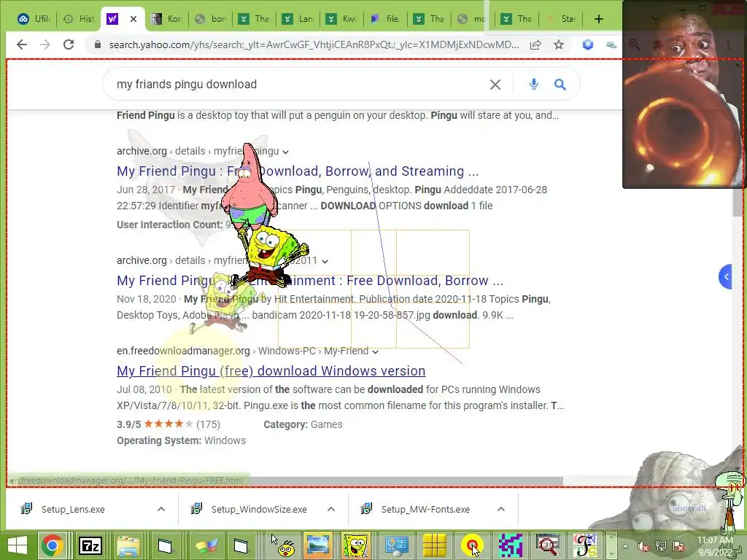Open the yellow grid taskbar app
Screen dimensions: 747x560
tap(434, 545)
